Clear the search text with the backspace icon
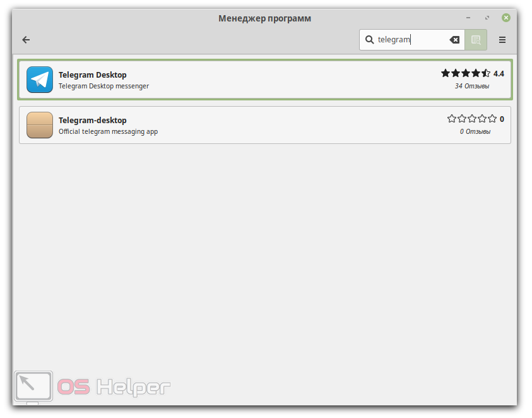 click(x=454, y=40)
